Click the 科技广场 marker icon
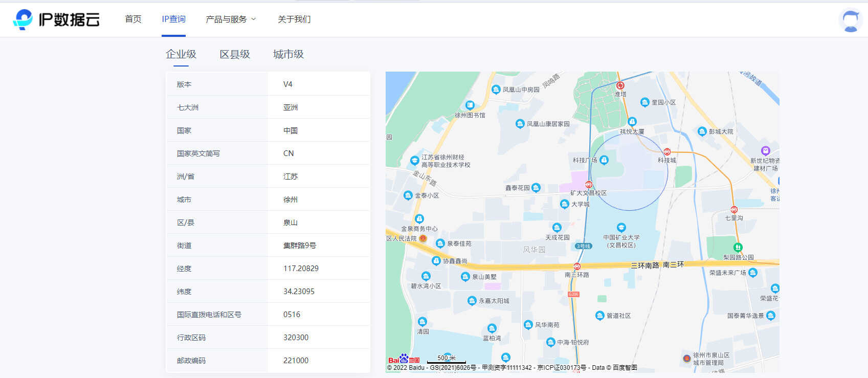 (x=604, y=160)
